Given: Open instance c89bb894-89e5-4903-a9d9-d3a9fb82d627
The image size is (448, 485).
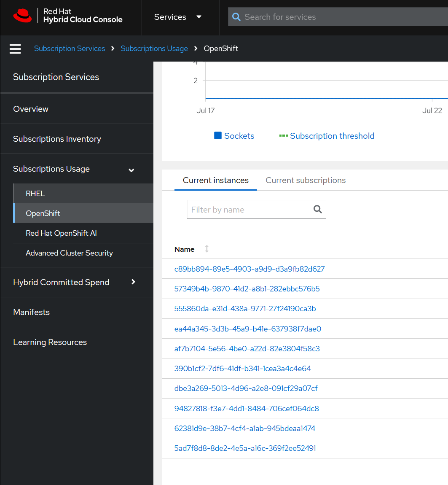Looking at the screenshot, I should tap(249, 269).
